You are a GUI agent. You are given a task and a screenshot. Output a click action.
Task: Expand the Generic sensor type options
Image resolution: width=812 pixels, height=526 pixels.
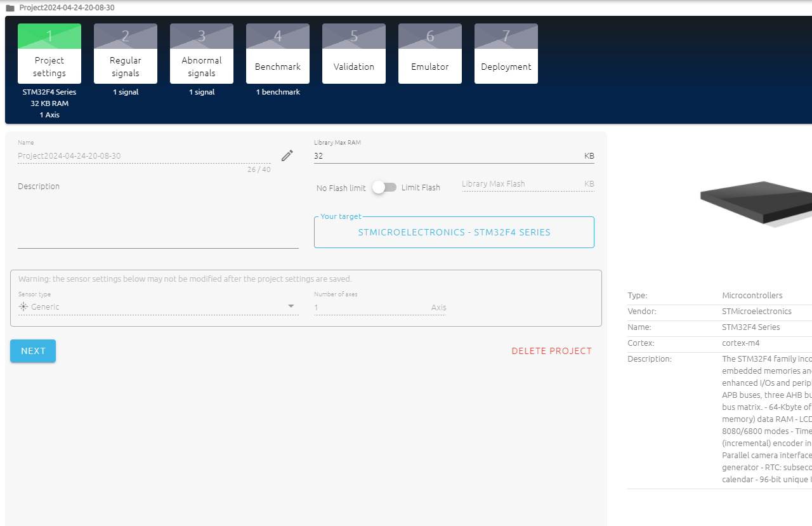pyautogui.click(x=291, y=306)
